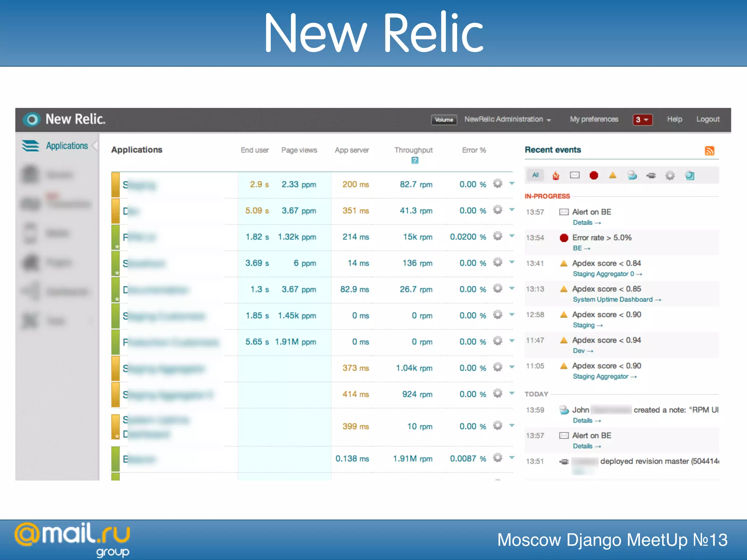Open settings gear for 1.91M rpm row
Screen dimensions: 747x560
498,458
